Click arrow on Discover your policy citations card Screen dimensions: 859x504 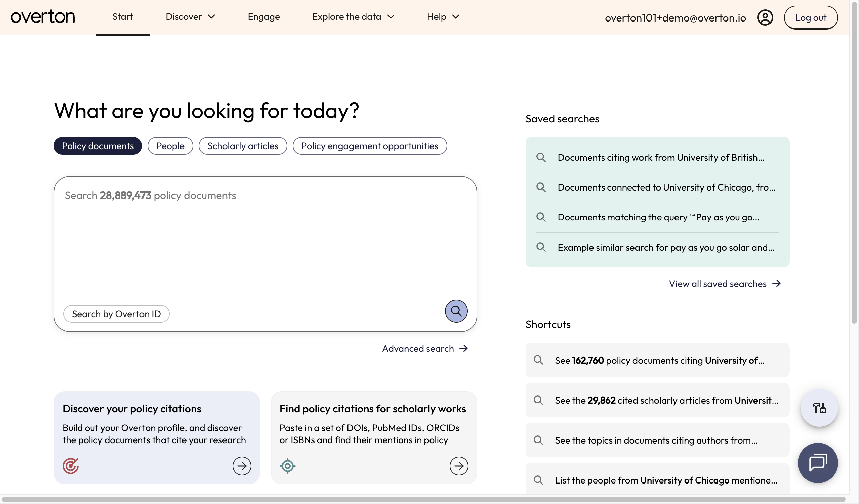click(242, 465)
